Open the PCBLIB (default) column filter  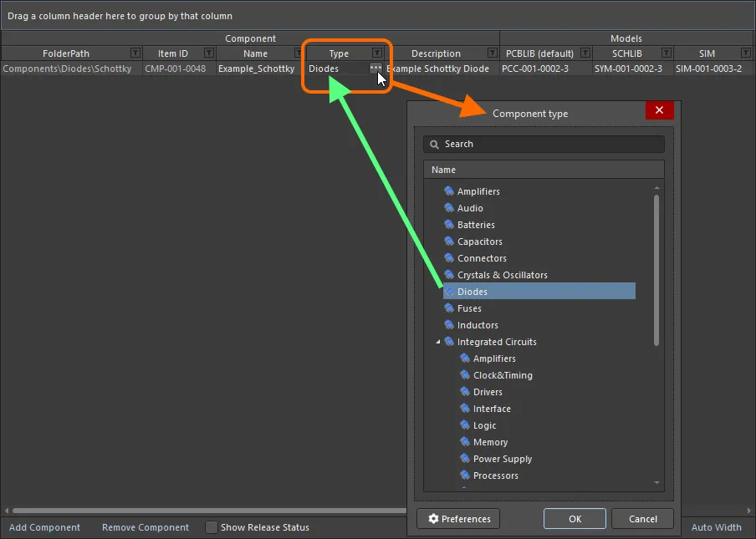click(x=585, y=53)
